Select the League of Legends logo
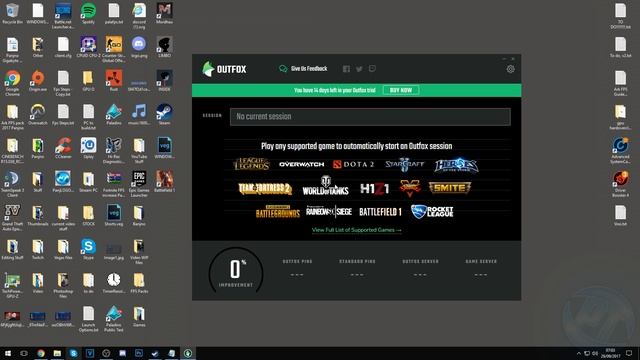The height and width of the screenshot is (360, 640). pyautogui.click(x=251, y=164)
